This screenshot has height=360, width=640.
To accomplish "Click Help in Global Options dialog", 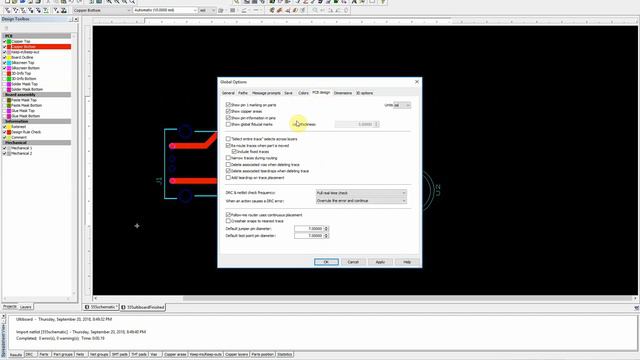I will tap(407, 262).
